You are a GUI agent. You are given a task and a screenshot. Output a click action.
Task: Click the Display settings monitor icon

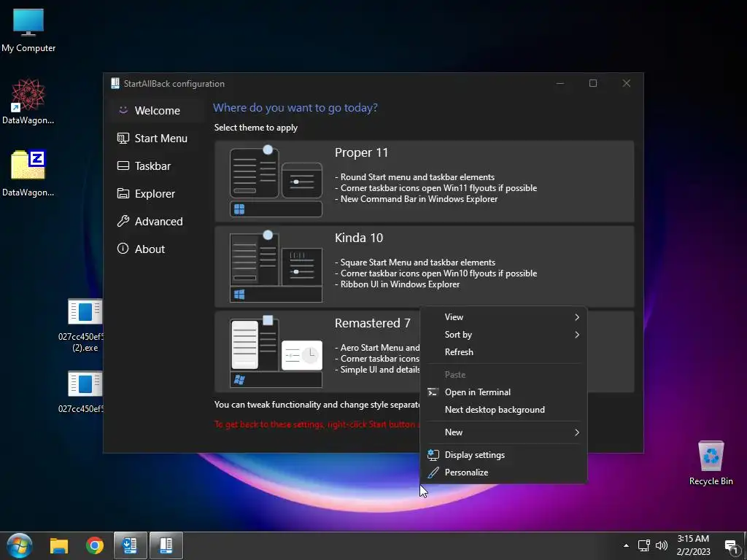433,455
